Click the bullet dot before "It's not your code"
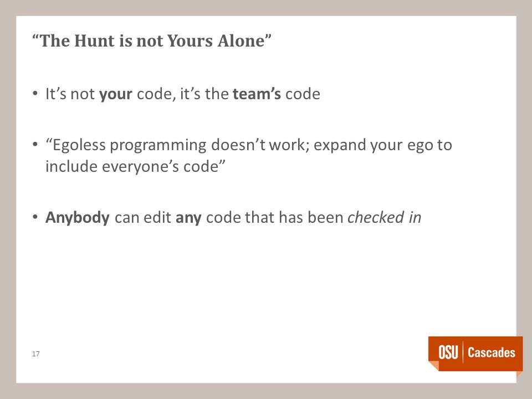This screenshot has width=532, height=399. pyautogui.click(x=35, y=93)
